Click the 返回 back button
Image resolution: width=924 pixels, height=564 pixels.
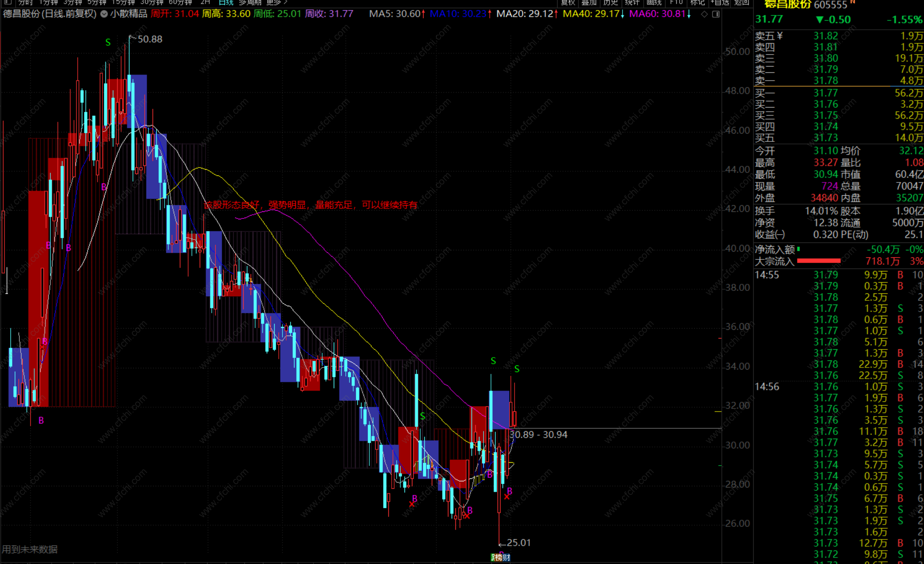click(742, 2)
